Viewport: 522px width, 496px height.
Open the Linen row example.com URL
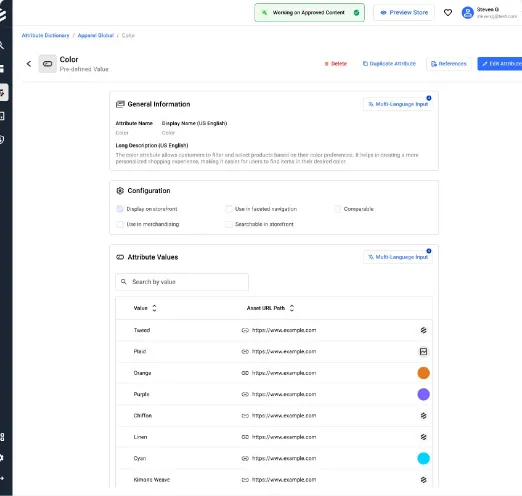[284, 437]
